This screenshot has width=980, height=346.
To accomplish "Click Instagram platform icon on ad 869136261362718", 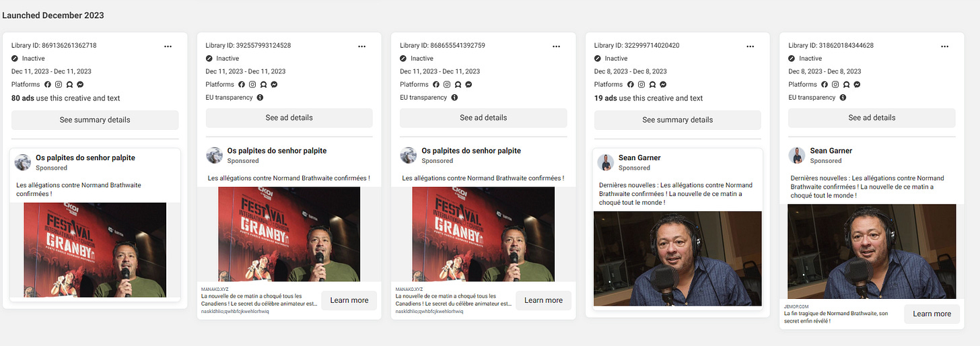I will tap(59, 85).
